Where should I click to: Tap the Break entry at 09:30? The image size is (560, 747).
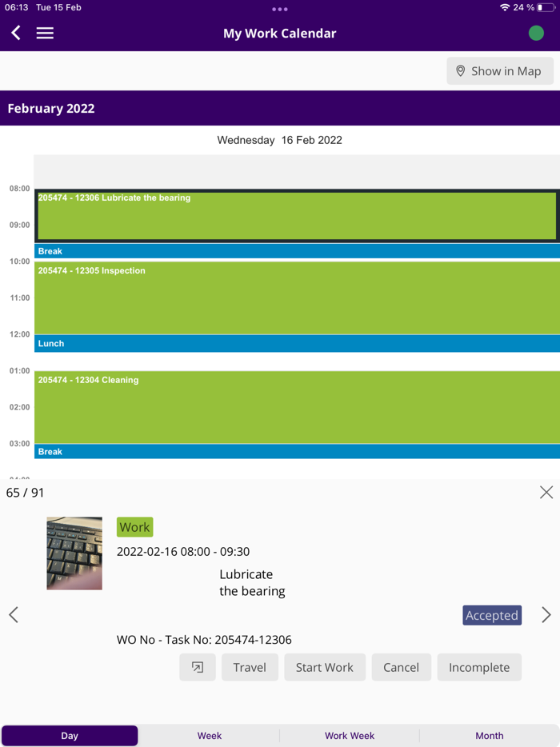tap(297, 251)
